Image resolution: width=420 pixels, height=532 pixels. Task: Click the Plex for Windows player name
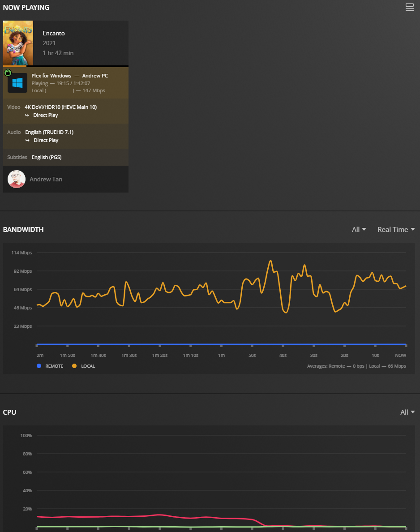coord(51,76)
